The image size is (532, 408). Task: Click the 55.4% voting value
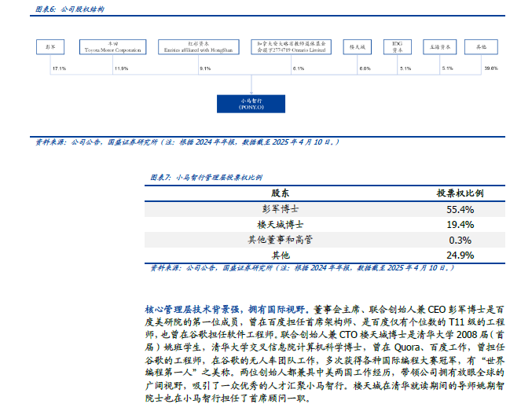click(x=460, y=209)
